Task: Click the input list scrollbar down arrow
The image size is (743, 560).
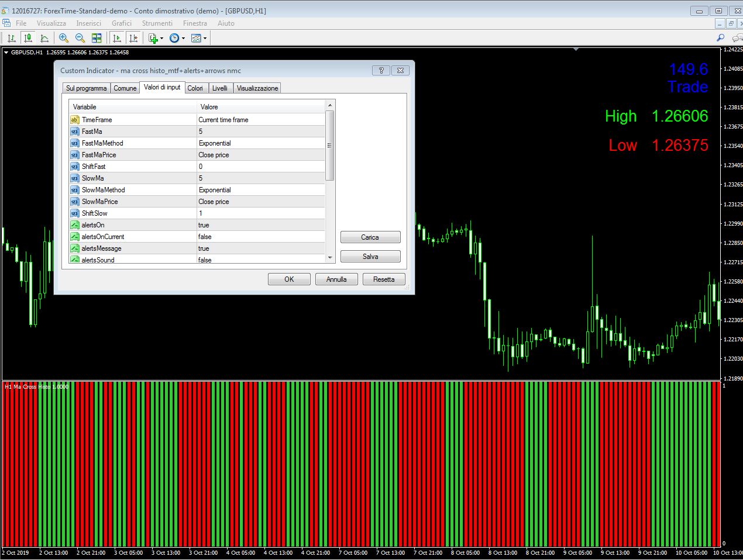Action: [x=330, y=258]
